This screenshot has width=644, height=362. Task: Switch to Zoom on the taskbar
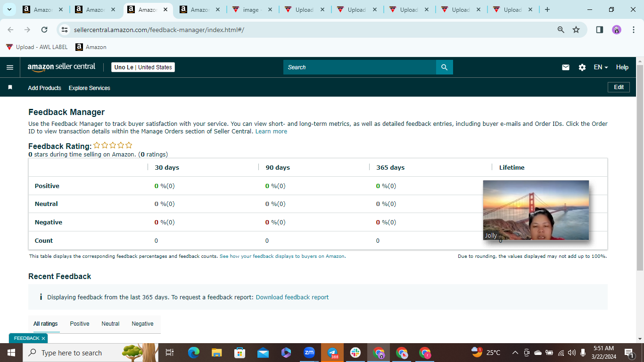tap(309, 353)
